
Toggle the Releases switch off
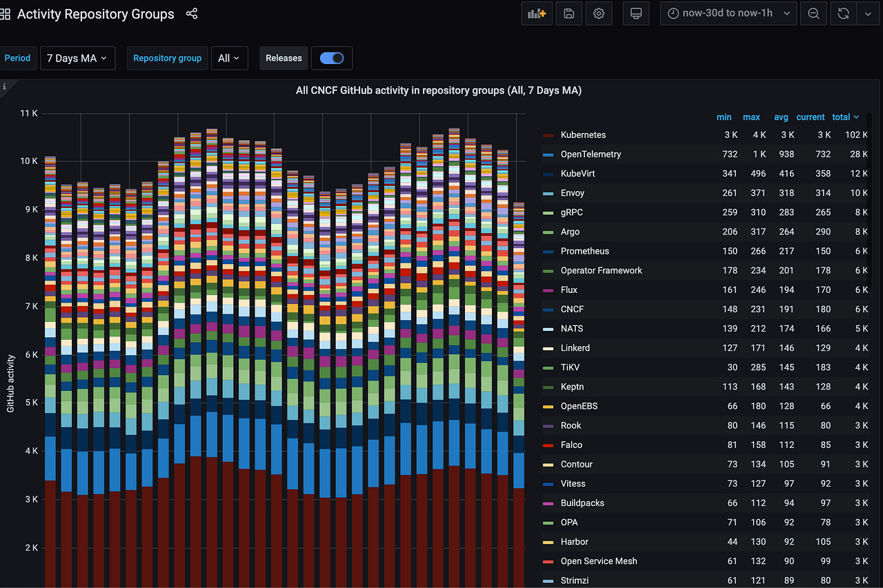point(332,58)
